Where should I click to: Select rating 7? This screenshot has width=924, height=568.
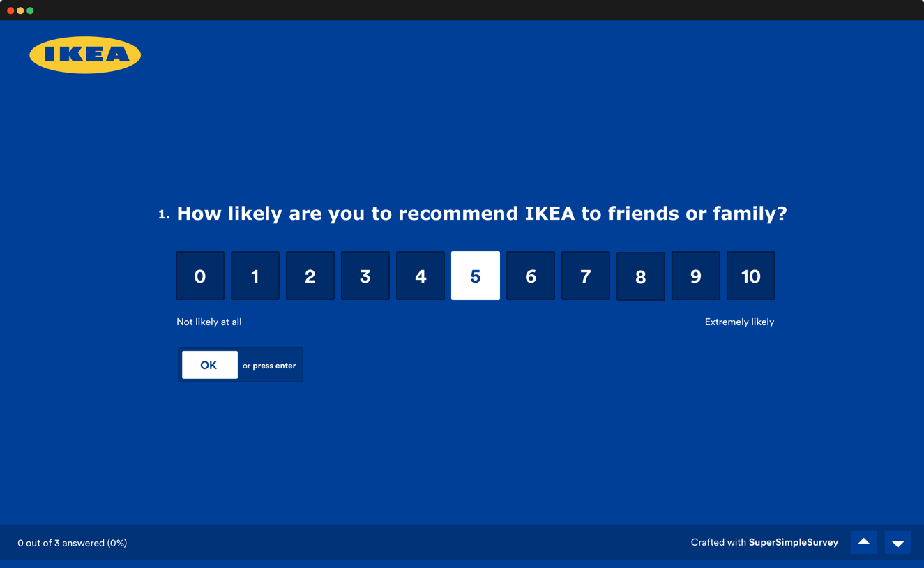click(x=586, y=276)
